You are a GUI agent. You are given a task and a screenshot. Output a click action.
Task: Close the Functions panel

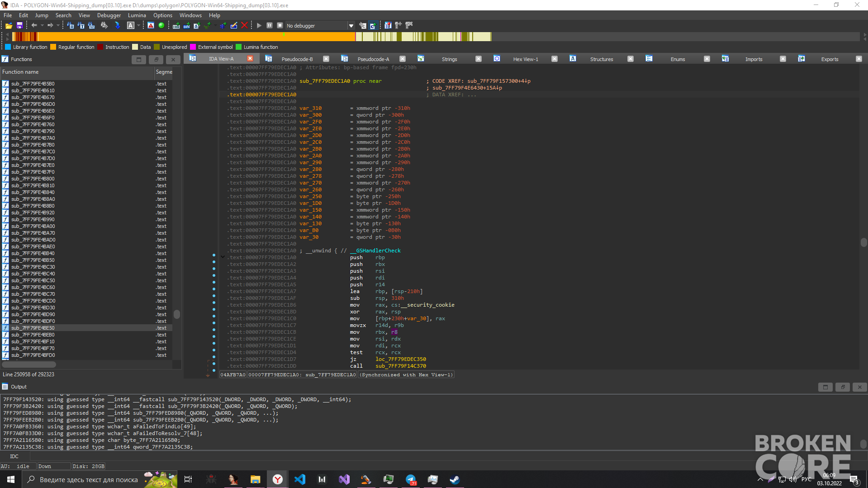coord(173,59)
